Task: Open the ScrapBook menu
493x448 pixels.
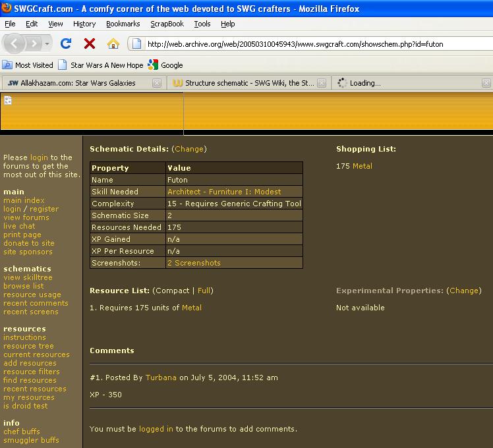Action: coord(167,24)
